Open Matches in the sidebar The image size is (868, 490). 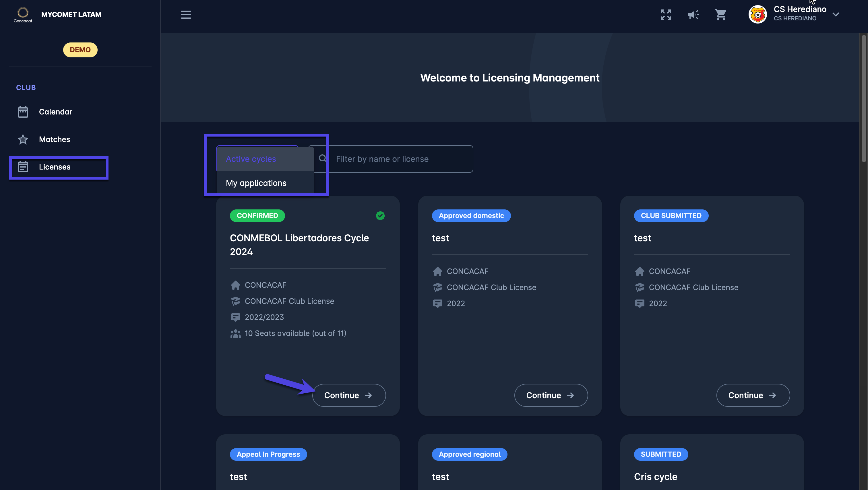tap(55, 139)
